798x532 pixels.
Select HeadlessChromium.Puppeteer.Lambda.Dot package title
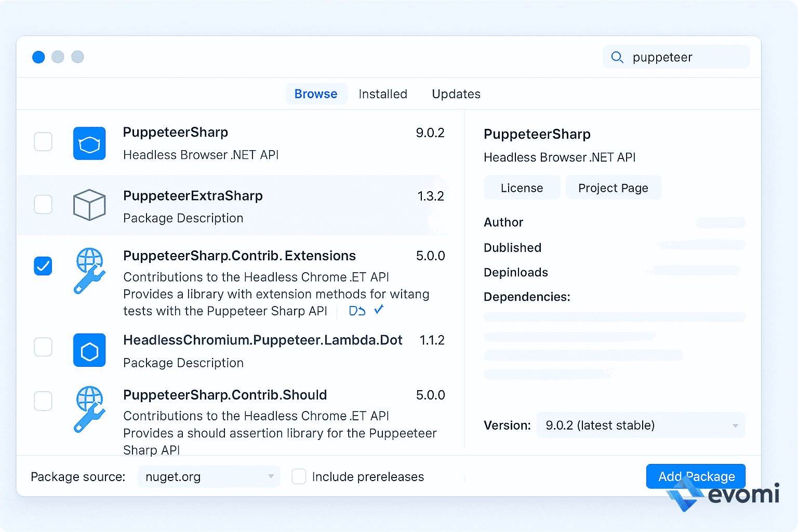point(263,340)
